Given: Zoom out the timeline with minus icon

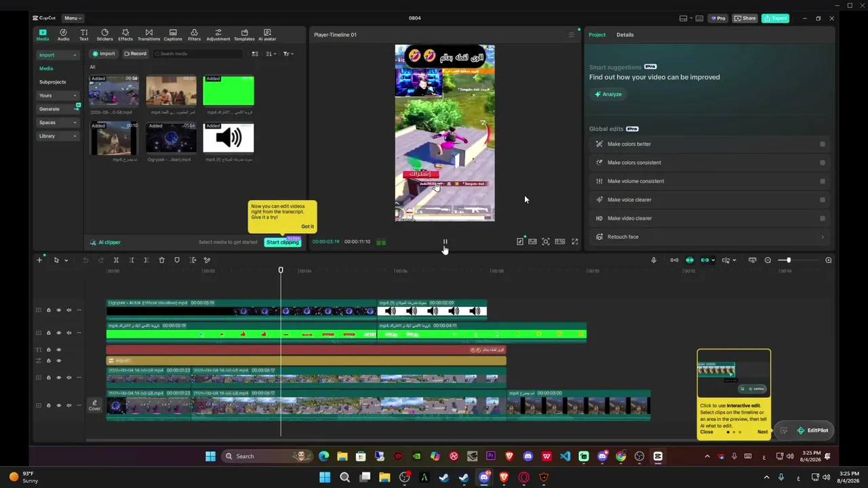Looking at the screenshot, I should point(768,260).
